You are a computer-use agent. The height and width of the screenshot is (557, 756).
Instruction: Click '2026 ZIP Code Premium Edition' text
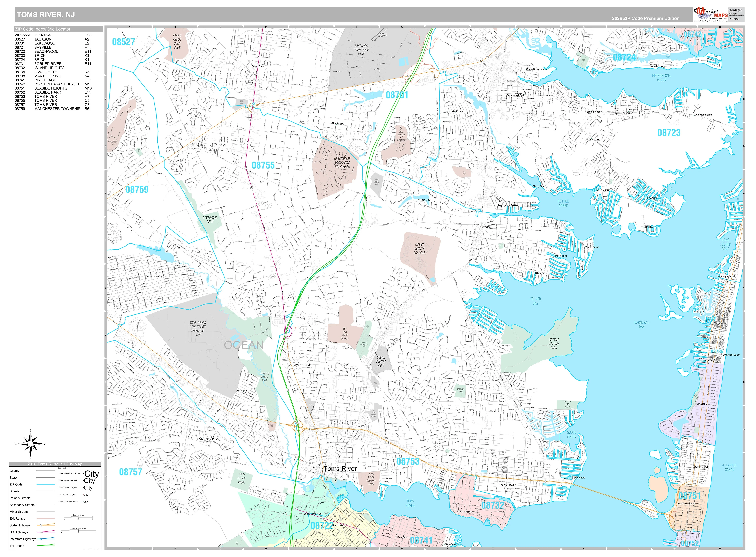point(645,18)
